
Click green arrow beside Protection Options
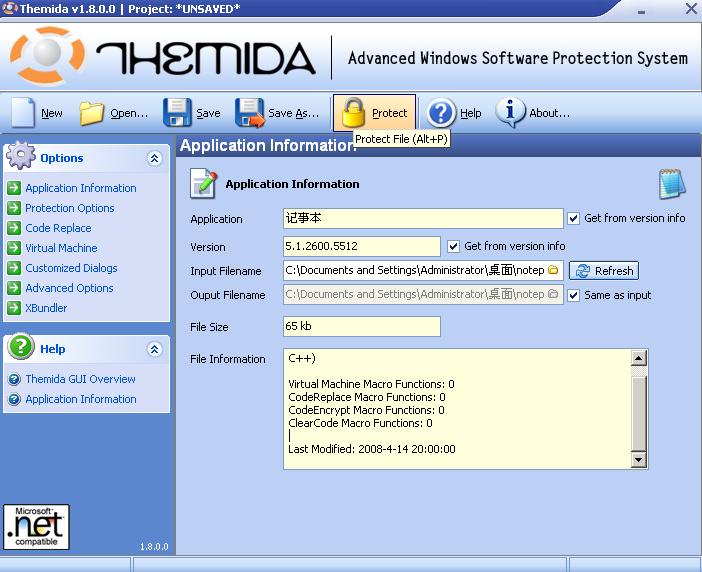pyautogui.click(x=14, y=208)
